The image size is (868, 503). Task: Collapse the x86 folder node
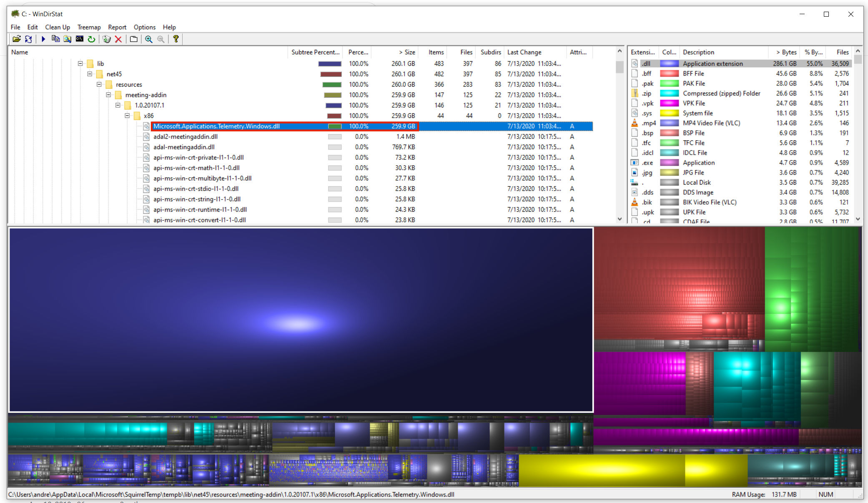[127, 116]
